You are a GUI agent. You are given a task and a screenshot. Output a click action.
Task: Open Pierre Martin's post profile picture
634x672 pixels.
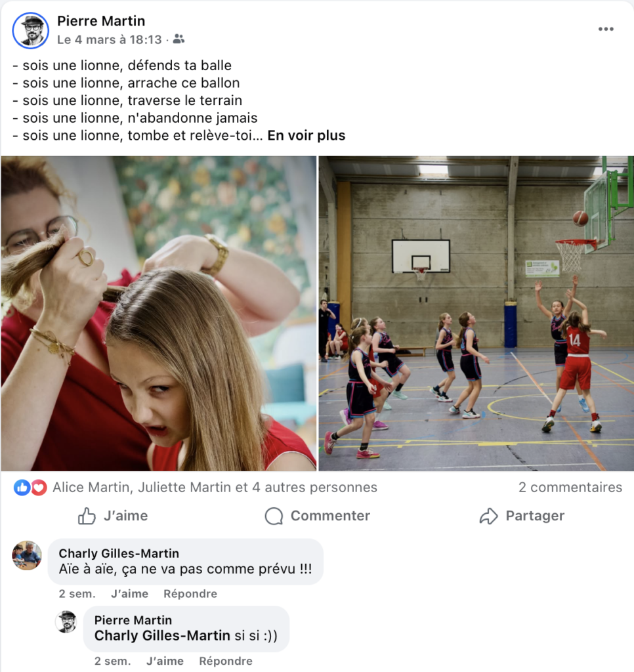click(30, 30)
